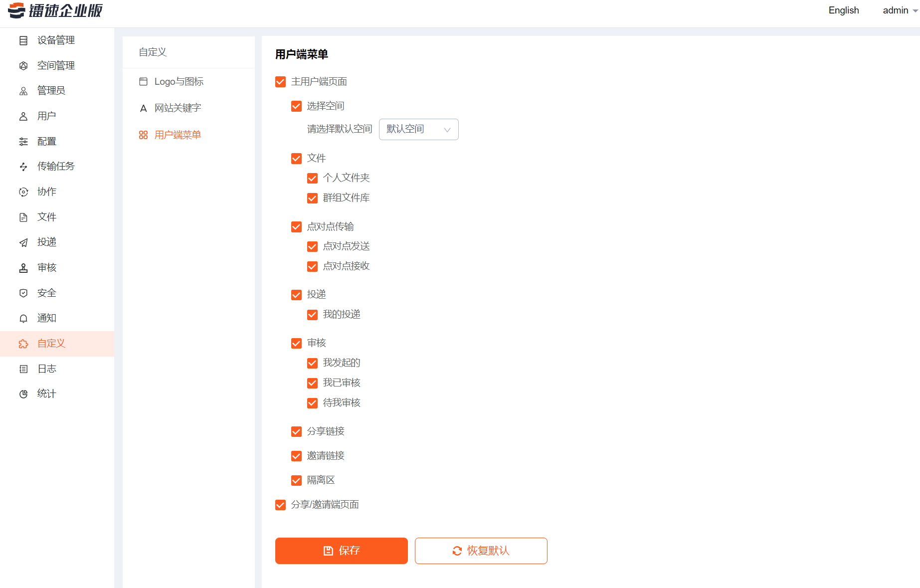Viewport: 920px width, 588px height.
Task: Toggle the 我的投递 checkbox
Action: (x=312, y=315)
